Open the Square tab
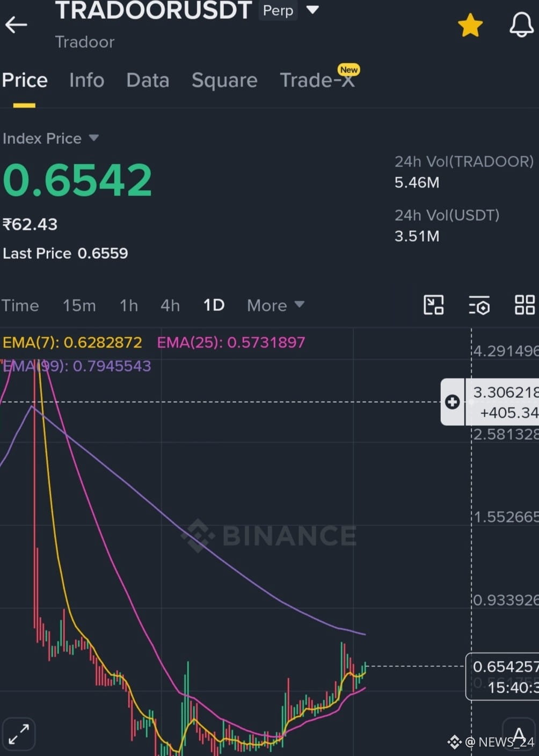The height and width of the screenshot is (756, 539). [224, 81]
